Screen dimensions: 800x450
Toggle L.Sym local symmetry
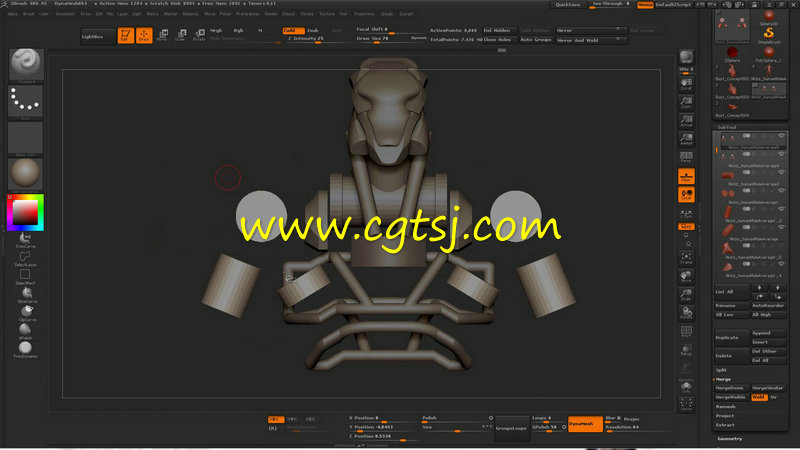coord(686,213)
